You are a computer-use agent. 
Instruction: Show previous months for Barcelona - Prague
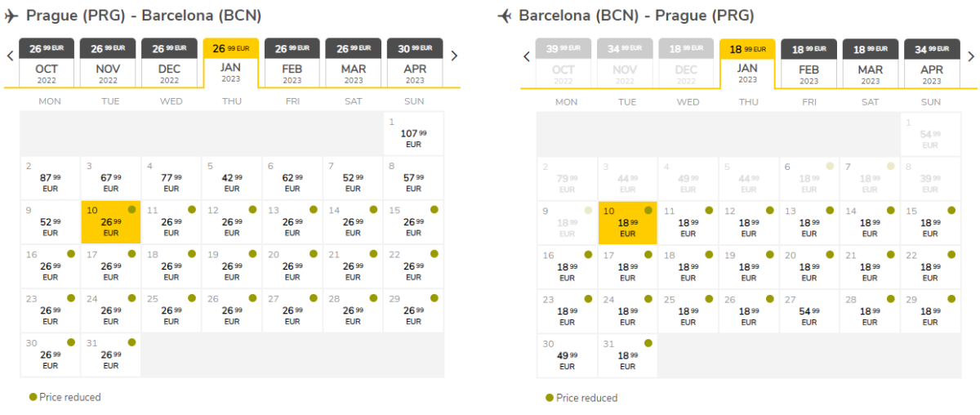click(527, 56)
